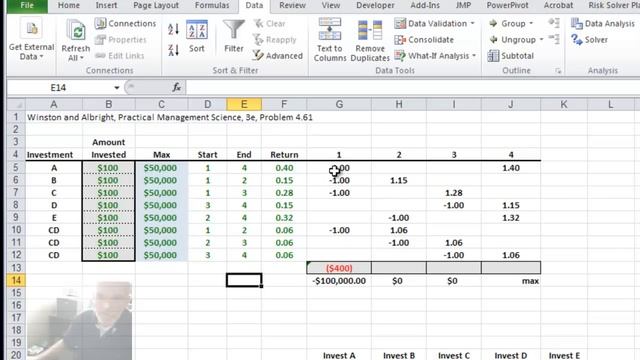Viewport: 640px width, 360px height.
Task: Select cell with ($400) value
Action: pyautogui.click(x=339, y=268)
